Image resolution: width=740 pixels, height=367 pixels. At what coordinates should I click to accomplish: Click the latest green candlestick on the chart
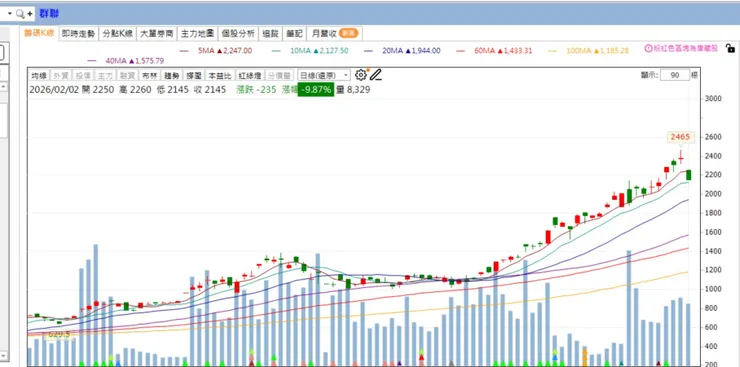(x=689, y=175)
